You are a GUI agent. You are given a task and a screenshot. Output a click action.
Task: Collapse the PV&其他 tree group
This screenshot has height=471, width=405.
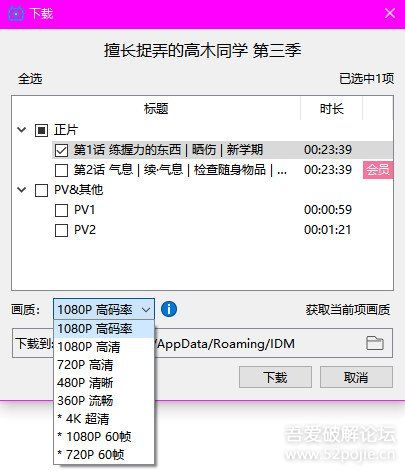point(22,190)
